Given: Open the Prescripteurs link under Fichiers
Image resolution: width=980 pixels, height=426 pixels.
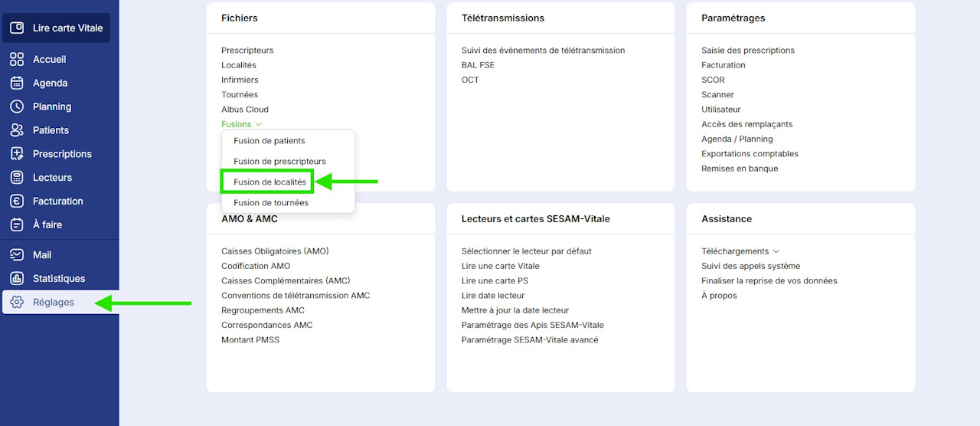Looking at the screenshot, I should tap(247, 51).
